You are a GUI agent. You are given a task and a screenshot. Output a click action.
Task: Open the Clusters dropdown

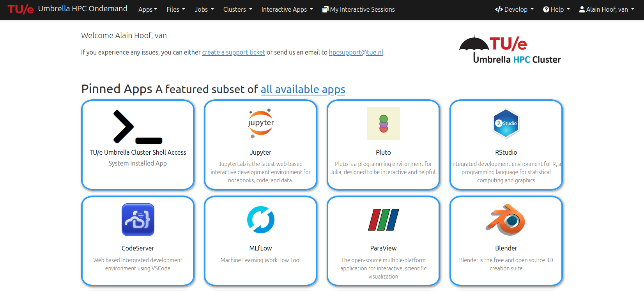point(237,9)
